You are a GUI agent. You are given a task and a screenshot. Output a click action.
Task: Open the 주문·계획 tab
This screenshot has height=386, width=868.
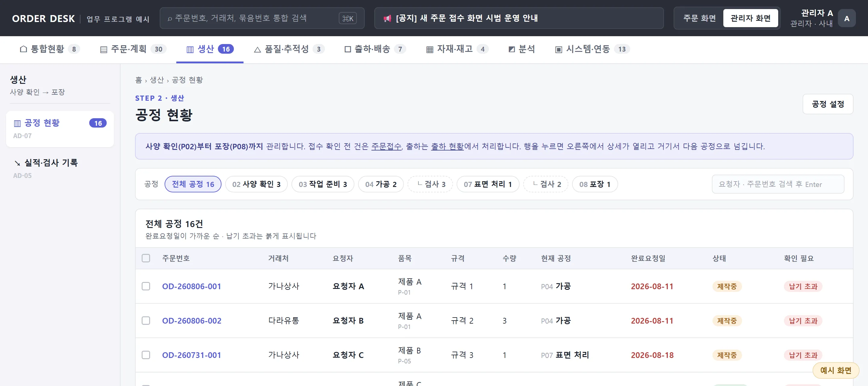pos(133,49)
